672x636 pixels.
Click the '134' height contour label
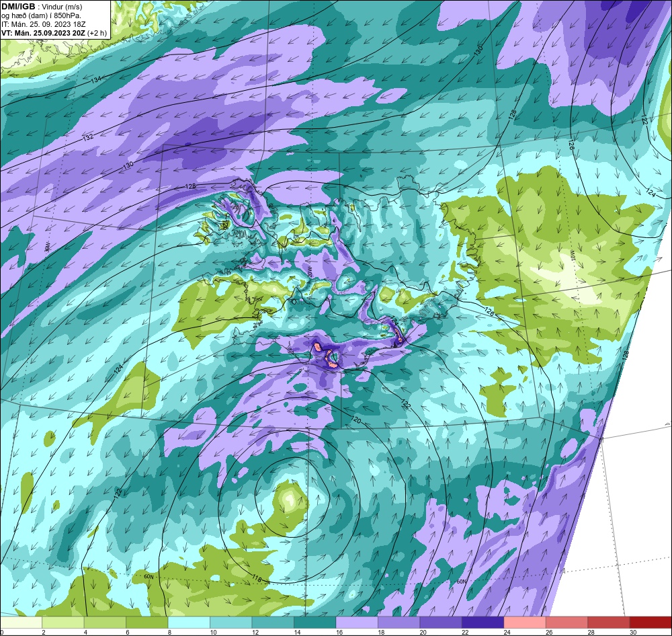[97, 79]
